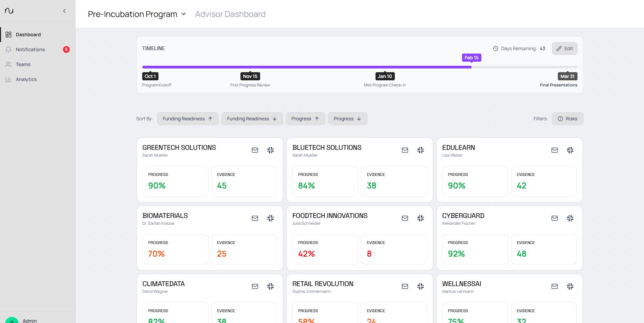The width and height of the screenshot is (644, 323).
Task: Click the Edit button on the timeline
Action: pos(564,48)
